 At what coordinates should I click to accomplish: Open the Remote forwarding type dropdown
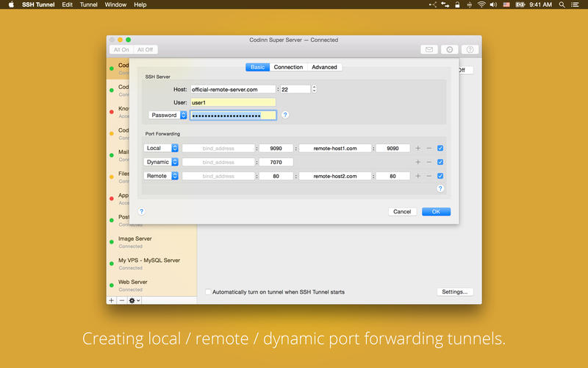pos(161,176)
